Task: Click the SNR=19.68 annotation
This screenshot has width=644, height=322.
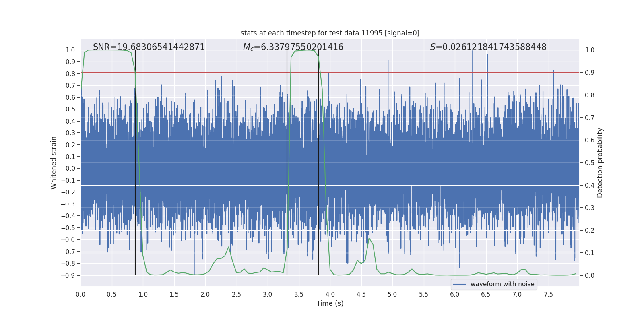Action: [x=149, y=47]
